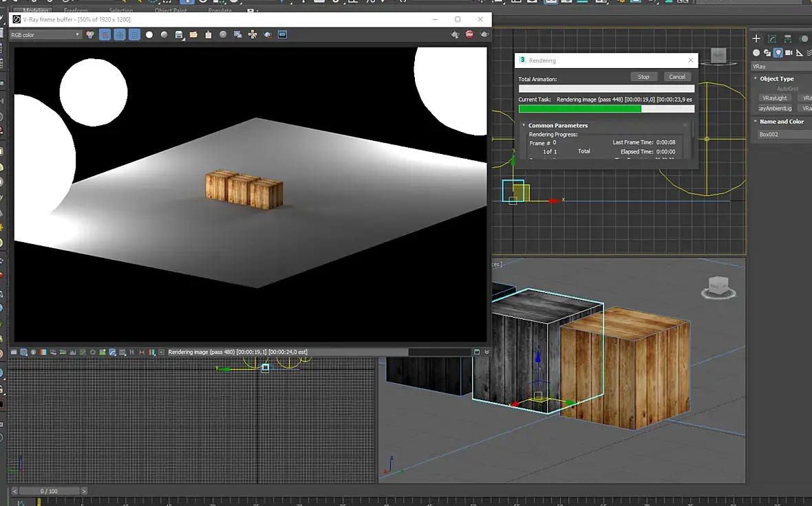Toggle the green channel in frame buffer

[x=120, y=34]
